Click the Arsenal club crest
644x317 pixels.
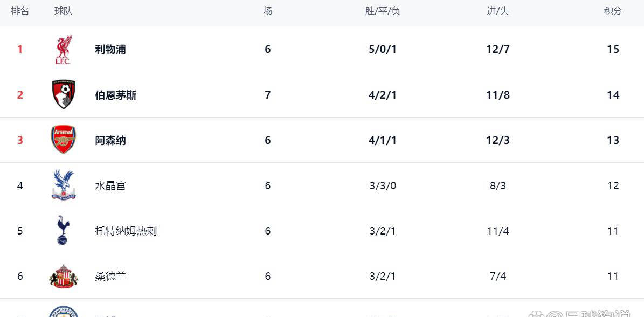(63, 140)
